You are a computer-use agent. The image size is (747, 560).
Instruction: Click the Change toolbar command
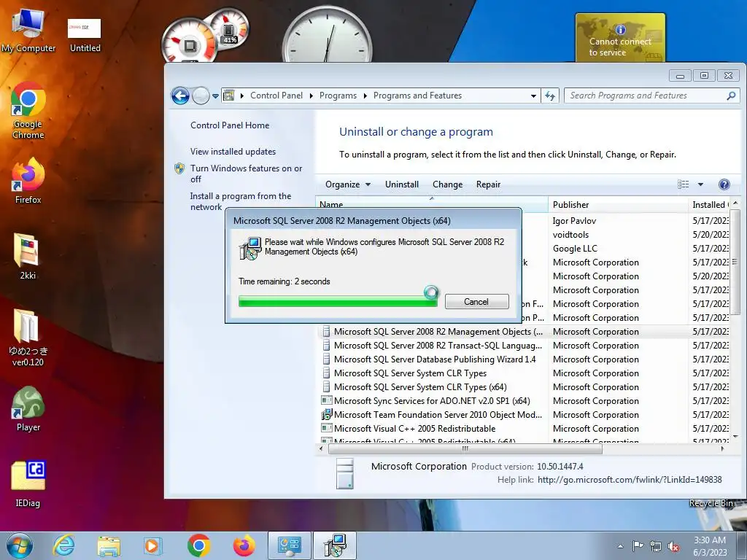(447, 184)
